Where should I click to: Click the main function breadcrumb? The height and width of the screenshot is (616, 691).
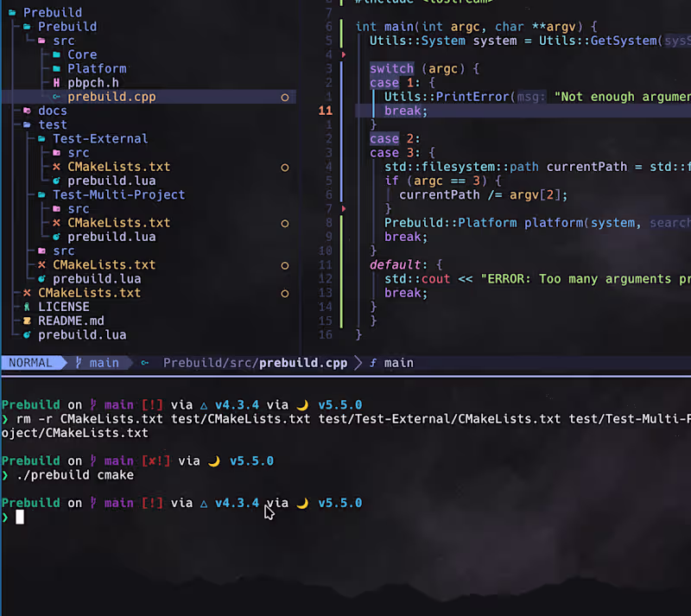[x=399, y=363]
